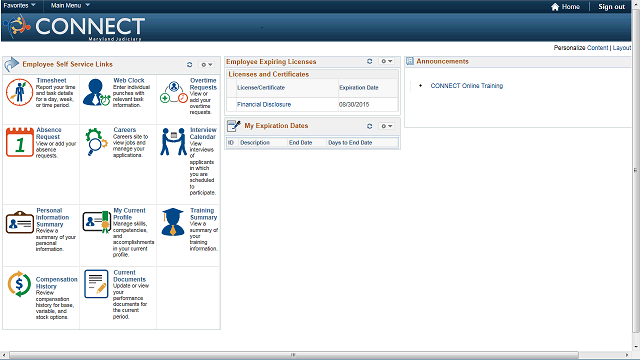Click the horizontal scrollbar right arrow
Viewport: 640px width, 360px height.
coord(627,355)
